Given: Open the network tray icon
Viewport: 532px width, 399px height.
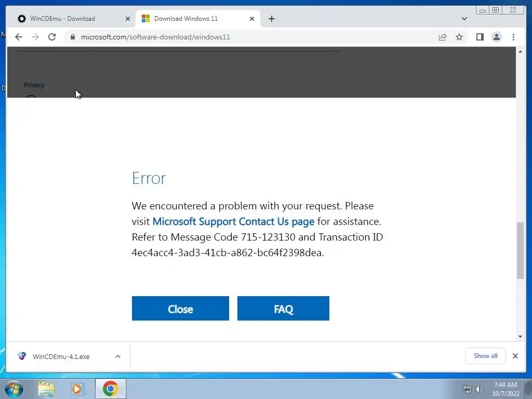Looking at the screenshot, I should [467, 389].
